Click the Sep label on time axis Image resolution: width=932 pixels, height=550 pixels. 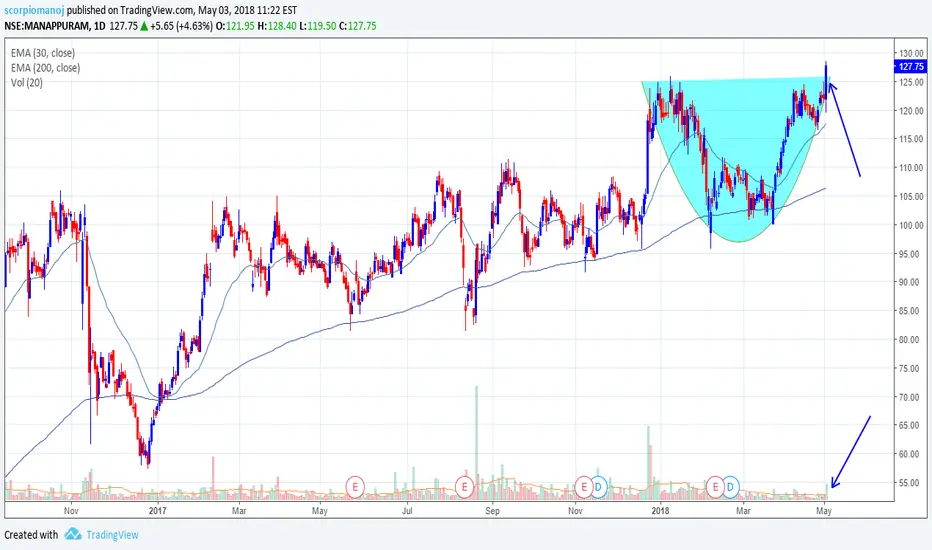click(x=492, y=510)
